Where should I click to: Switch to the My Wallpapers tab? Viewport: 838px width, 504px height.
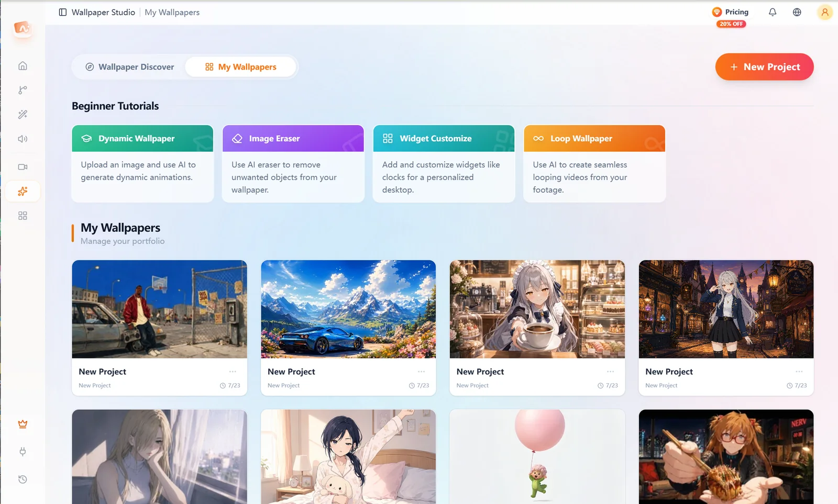coord(241,67)
